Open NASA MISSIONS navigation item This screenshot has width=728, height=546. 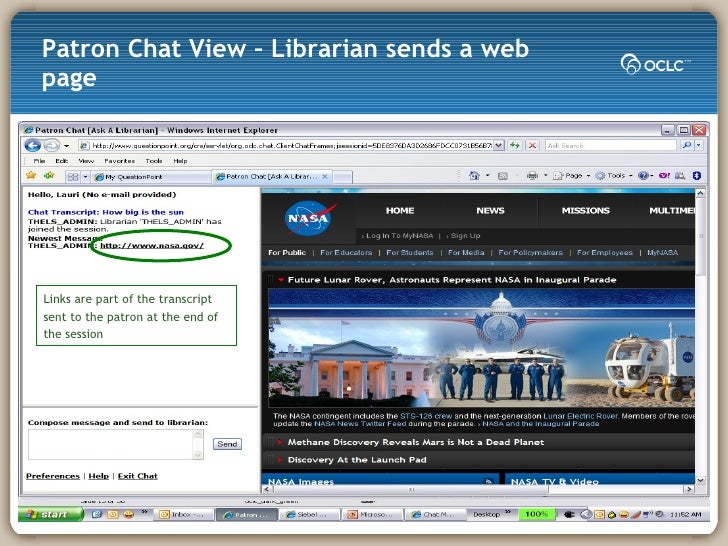tap(585, 210)
